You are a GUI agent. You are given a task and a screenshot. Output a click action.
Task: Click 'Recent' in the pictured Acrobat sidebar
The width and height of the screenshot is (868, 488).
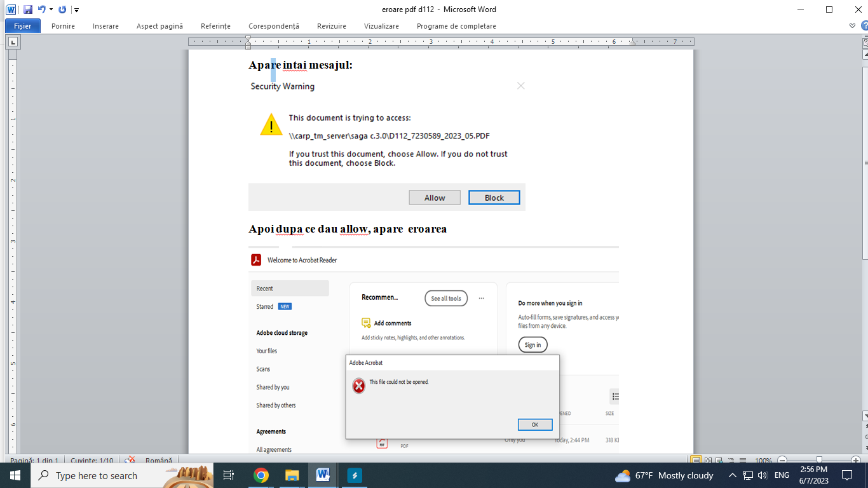(x=290, y=288)
